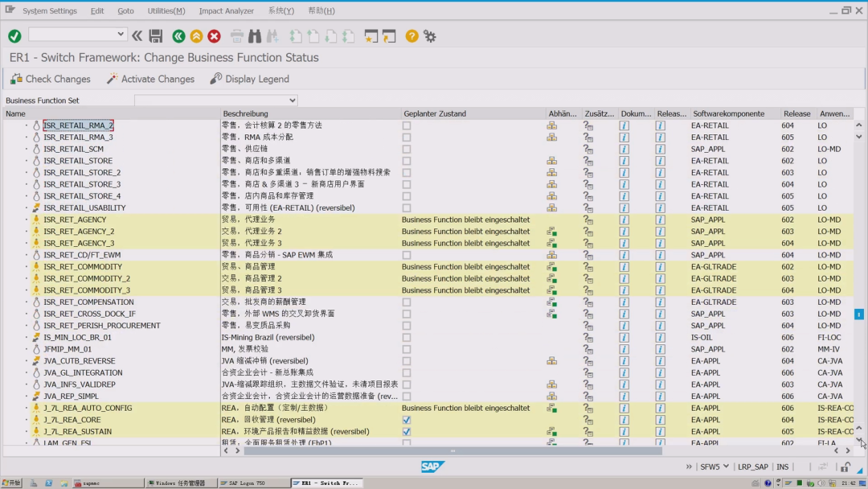Open the Utilities(M) menu
This screenshot has width=868, height=489.
click(166, 10)
